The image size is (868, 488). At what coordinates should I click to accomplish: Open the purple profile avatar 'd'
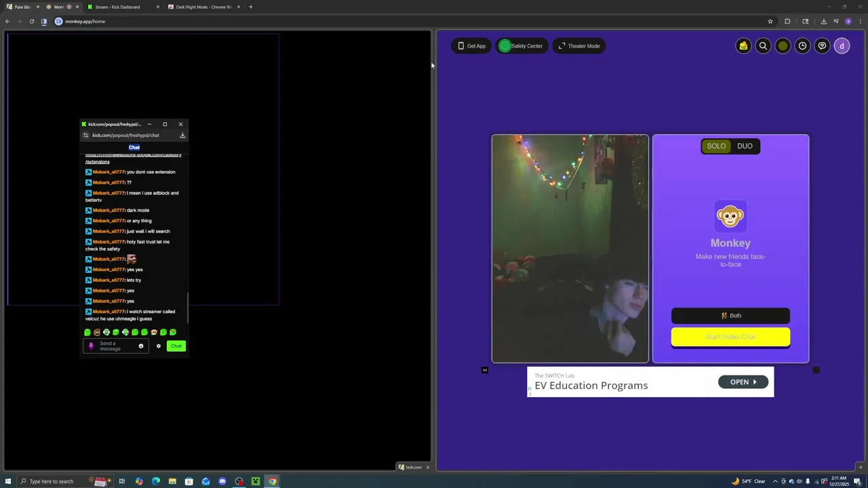tap(842, 46)
